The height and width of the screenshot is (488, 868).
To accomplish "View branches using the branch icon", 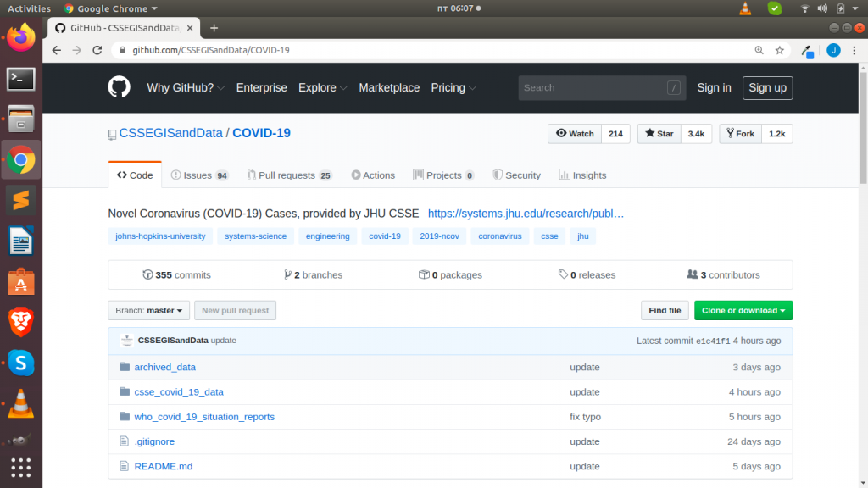I will (x=288, y=274).
